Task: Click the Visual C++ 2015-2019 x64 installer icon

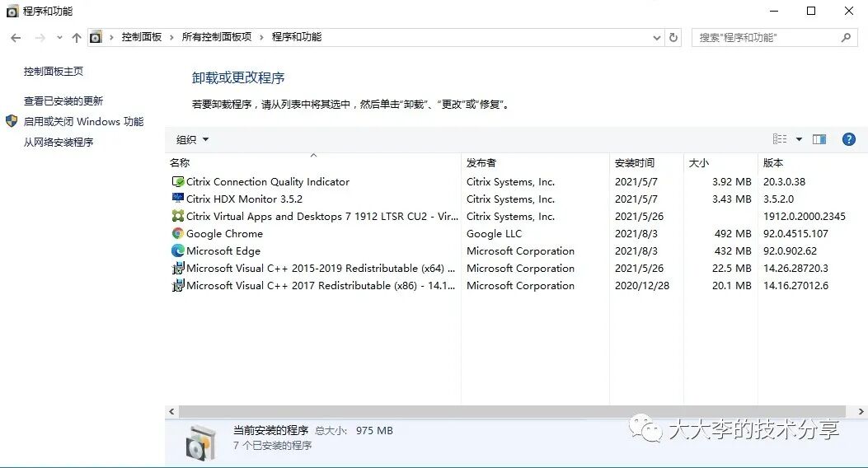Action: [178, 269]
